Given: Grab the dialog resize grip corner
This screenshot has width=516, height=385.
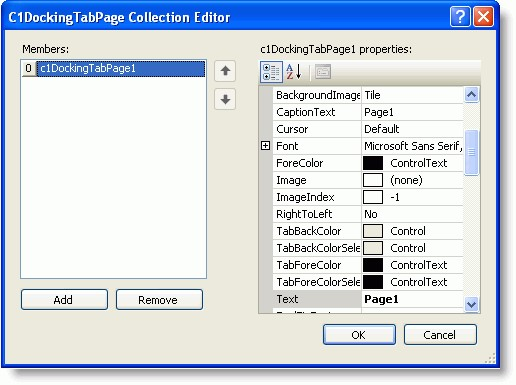Looking at the screenshot, I should tap(490, 358).
